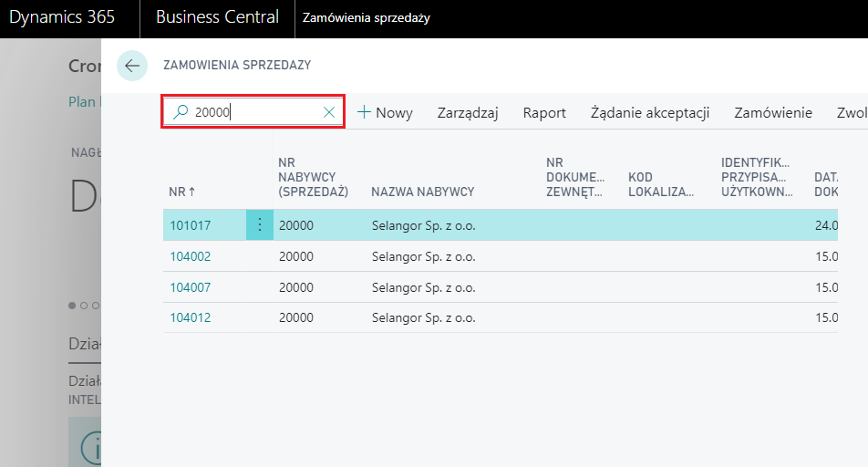Click Zamówienia sprzedaży in the top bar
Image resolution: width=868 pixels, height=467 pixels.
(366, 17)
